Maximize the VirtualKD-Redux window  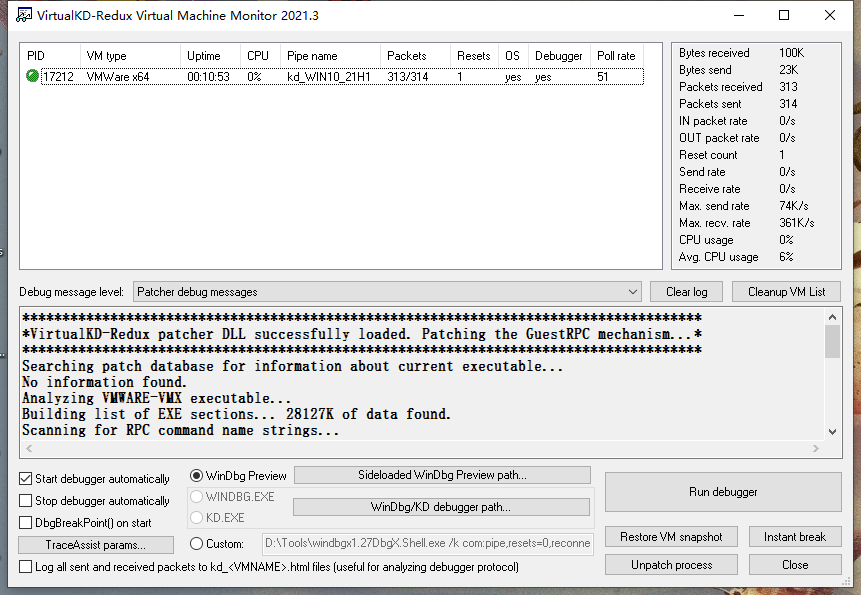(x=784, y=15)
